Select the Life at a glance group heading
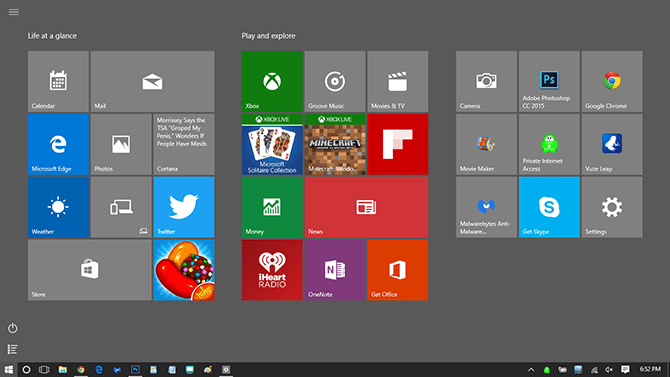 coord(52,36)
